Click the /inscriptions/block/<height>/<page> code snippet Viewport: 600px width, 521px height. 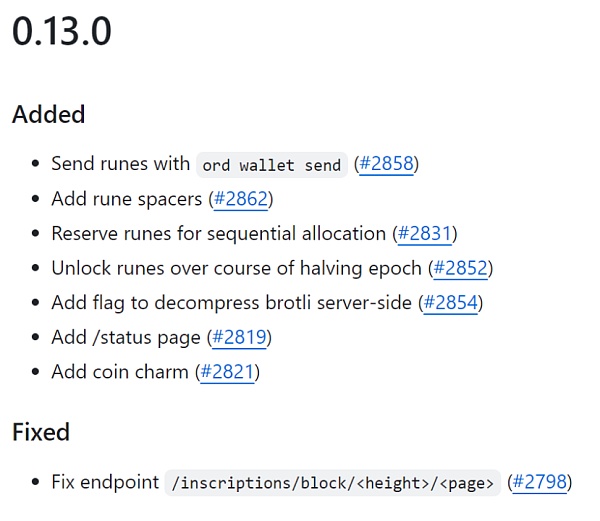tap(332, 483)
